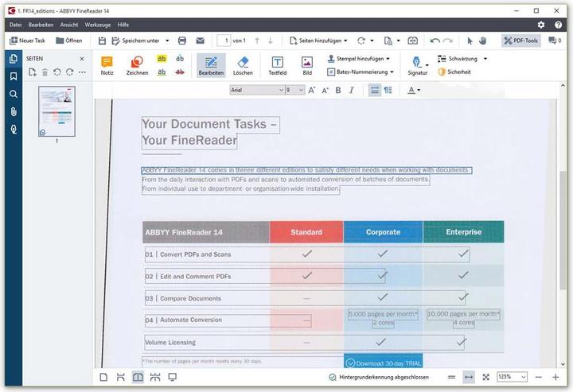Open the Seiten pages sidebar tab
573x392 pixels.
pos(14,59)
